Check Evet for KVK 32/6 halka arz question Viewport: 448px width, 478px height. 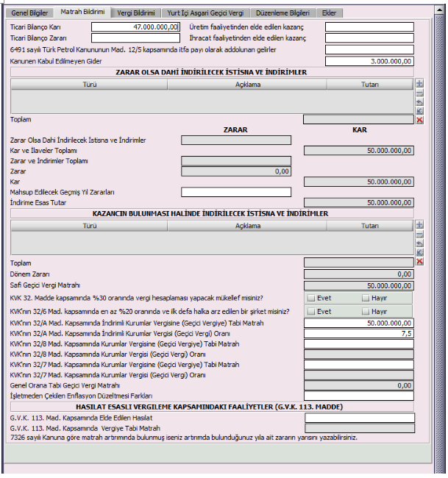(311, 312)
